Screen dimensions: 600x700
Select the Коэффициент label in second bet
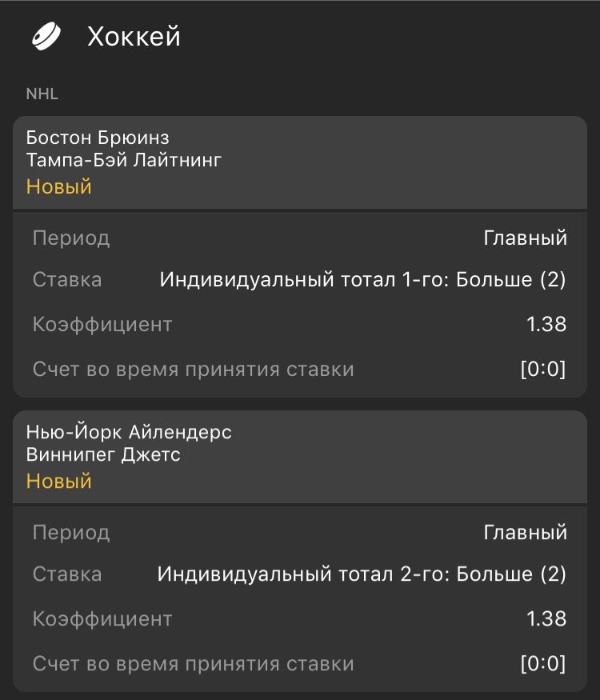[x=102, y=618]
